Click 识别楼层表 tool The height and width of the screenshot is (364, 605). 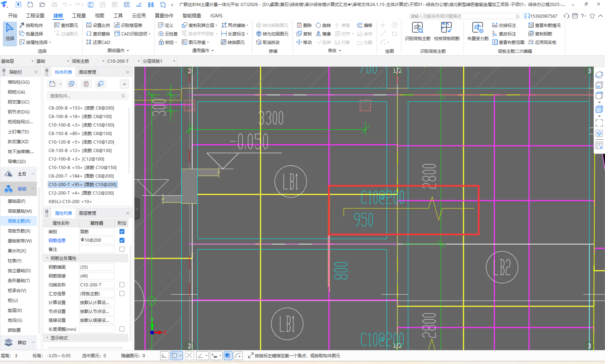128,25
